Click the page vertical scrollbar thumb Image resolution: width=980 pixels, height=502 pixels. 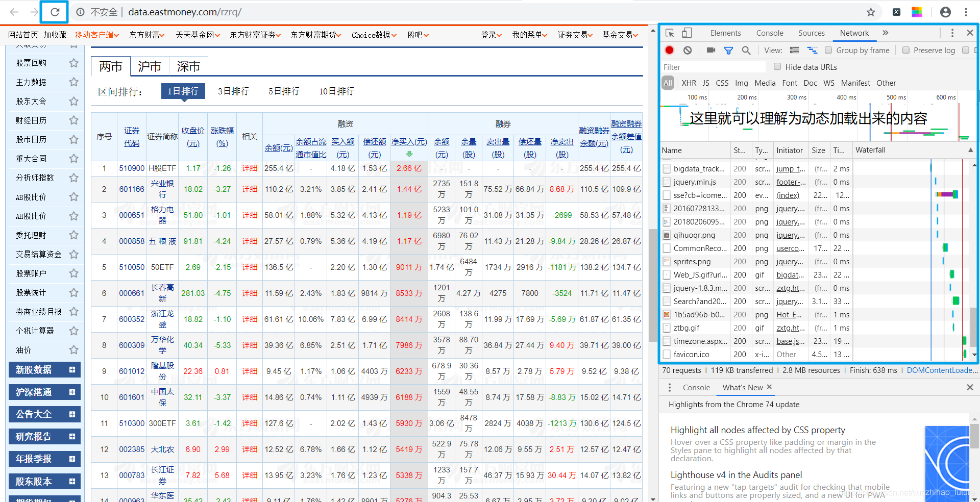[652, 285]
